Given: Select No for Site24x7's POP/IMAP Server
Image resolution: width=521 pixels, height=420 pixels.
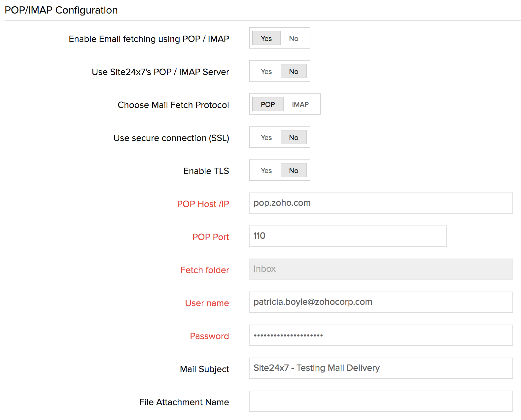Looking at the screenshot, I should pos(294,71).
